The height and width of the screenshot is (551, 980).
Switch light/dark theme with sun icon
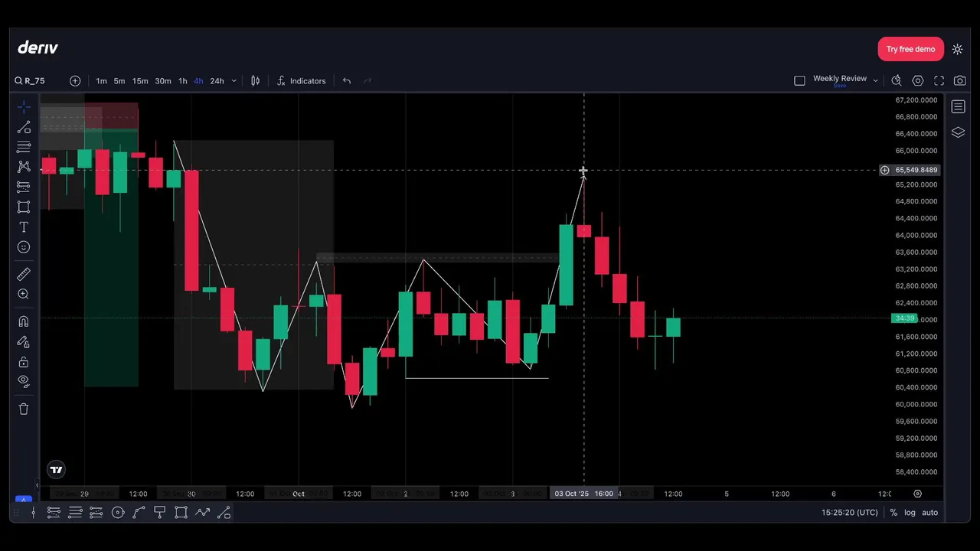coord(957,49)
